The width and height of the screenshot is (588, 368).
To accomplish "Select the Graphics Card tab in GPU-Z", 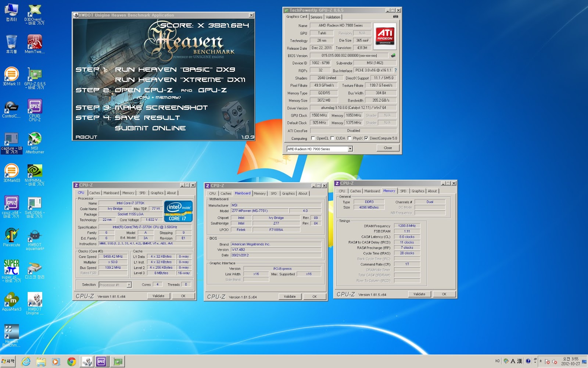I will (297, 17).
